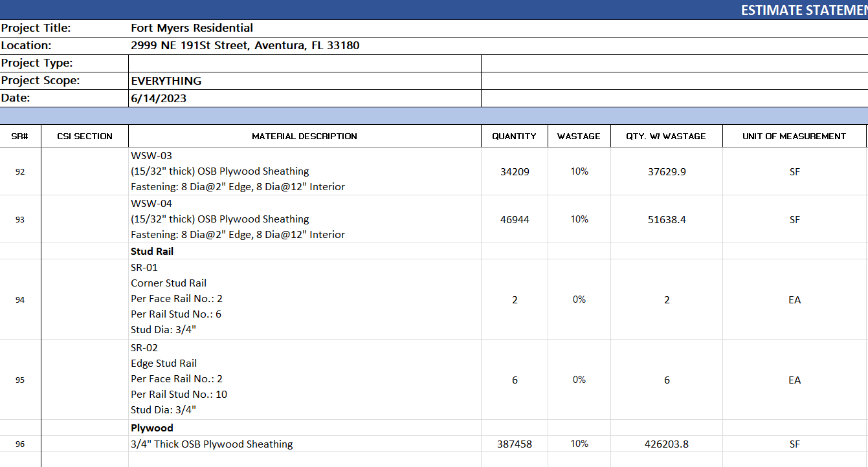This screenshot has height=467, width=868.
Task: Select the EA unit cell for row 94
Action: [794, 299]
